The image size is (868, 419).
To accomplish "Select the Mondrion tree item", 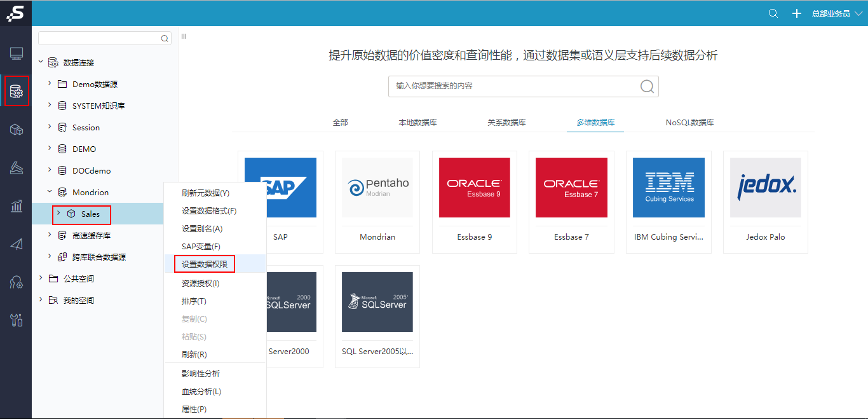I will (90, 192).
